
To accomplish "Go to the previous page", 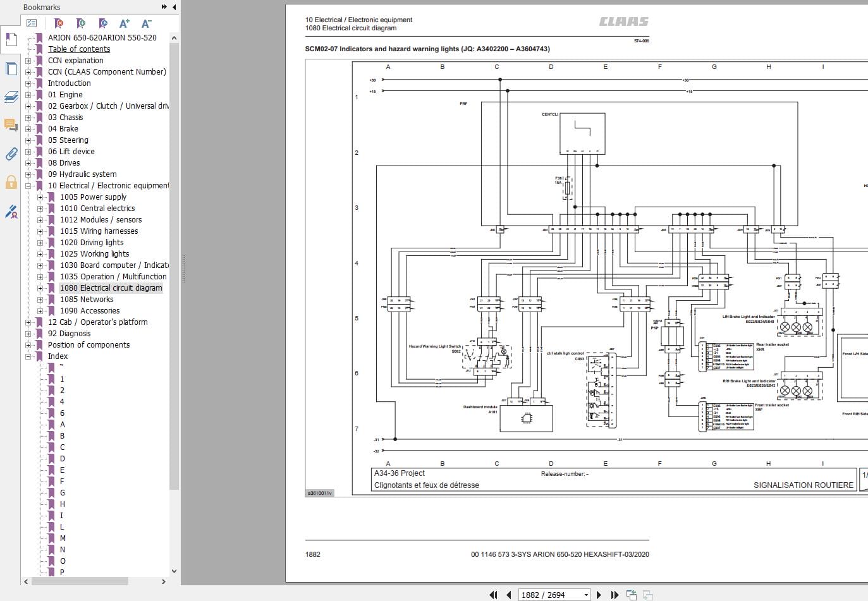I will pyautogui.click(x=509, y=595).
